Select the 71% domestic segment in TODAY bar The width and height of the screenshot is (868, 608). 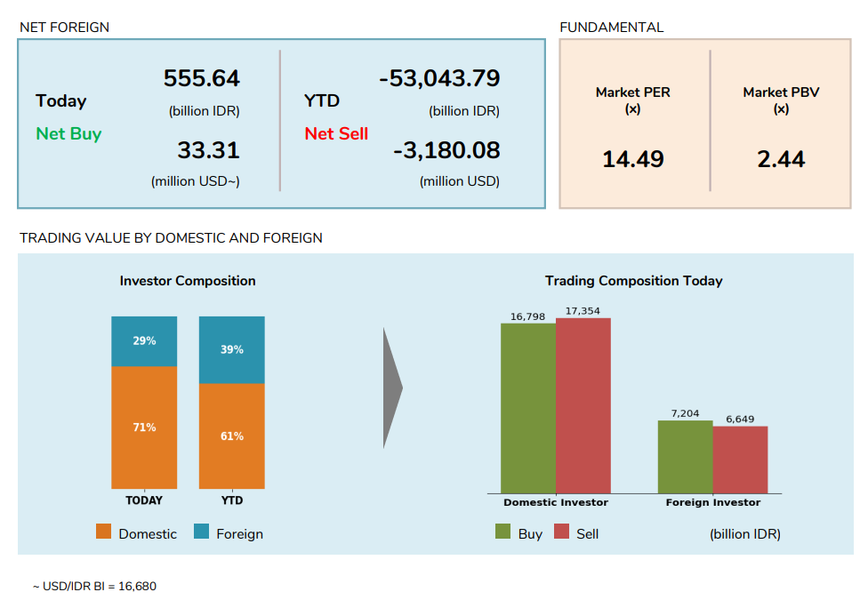tap(144, 428)
